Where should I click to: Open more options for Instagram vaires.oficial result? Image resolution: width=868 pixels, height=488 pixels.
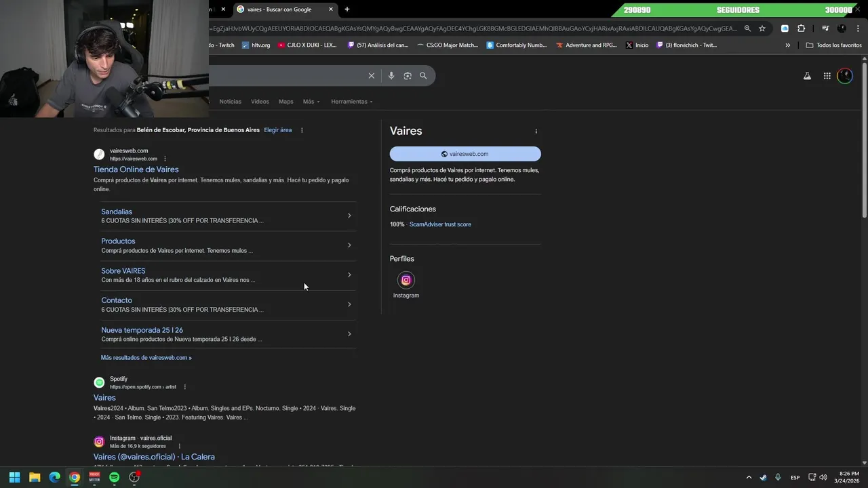point(180,446)
